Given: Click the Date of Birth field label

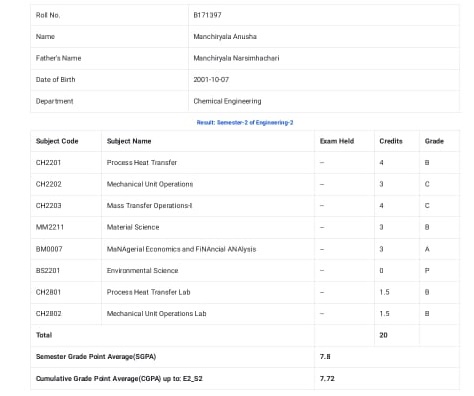Looking at the screenshot, I should click(55, 80).
